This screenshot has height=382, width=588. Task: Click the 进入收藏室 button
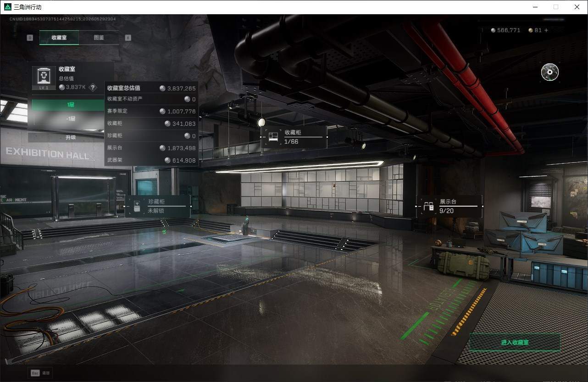(x=515, y=343)
